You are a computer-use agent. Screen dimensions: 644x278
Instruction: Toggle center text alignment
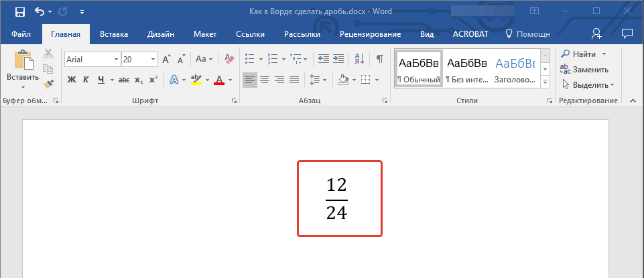coord(265,80)
